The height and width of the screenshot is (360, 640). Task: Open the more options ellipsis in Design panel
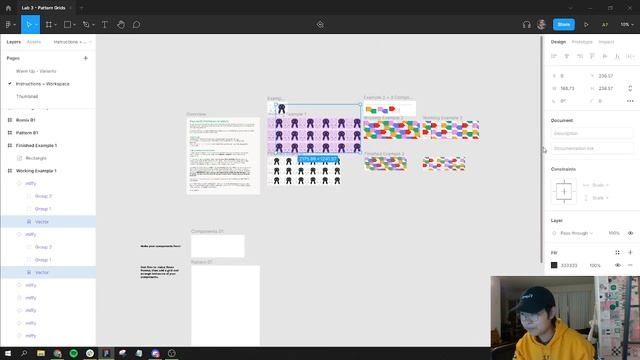coord(630,101)
